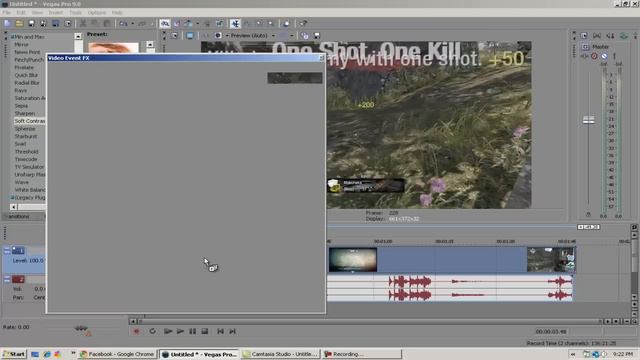Copy snapshot to clipboard in preview
This screenshot has height=360, width=640.
point(305,36)
